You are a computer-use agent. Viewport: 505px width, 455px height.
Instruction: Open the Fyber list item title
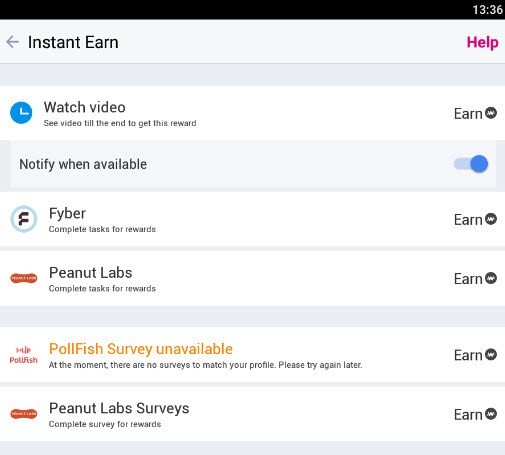pos(67,213)
